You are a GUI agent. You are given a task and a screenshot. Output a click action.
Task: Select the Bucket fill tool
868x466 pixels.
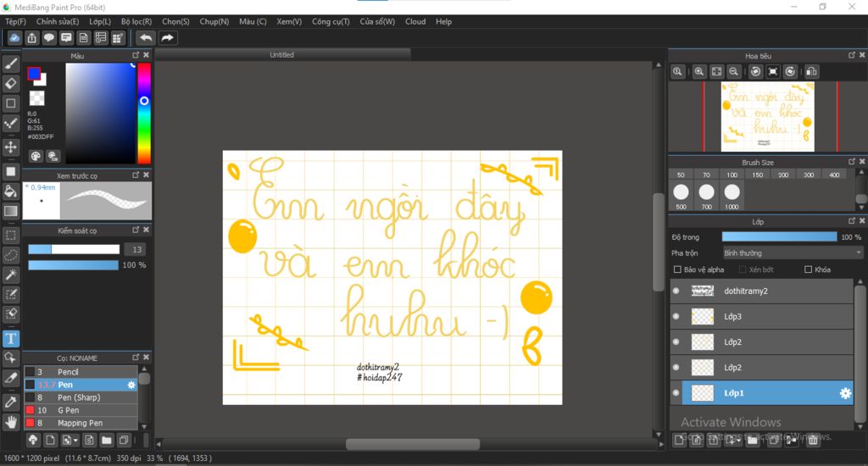tap(11, 191)
